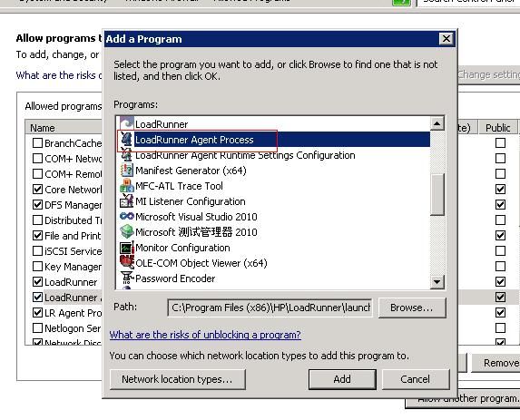The height and width of the screenshot is (420, 520).
Task: Click the Programs list scrollbar thumb
Action: tap(437, 195)
